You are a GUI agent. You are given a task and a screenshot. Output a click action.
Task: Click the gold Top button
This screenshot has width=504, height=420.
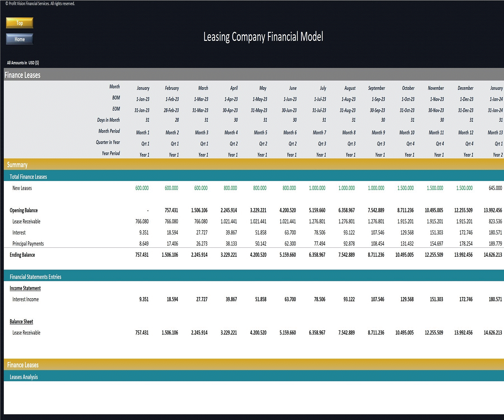[x=20, y=23]
